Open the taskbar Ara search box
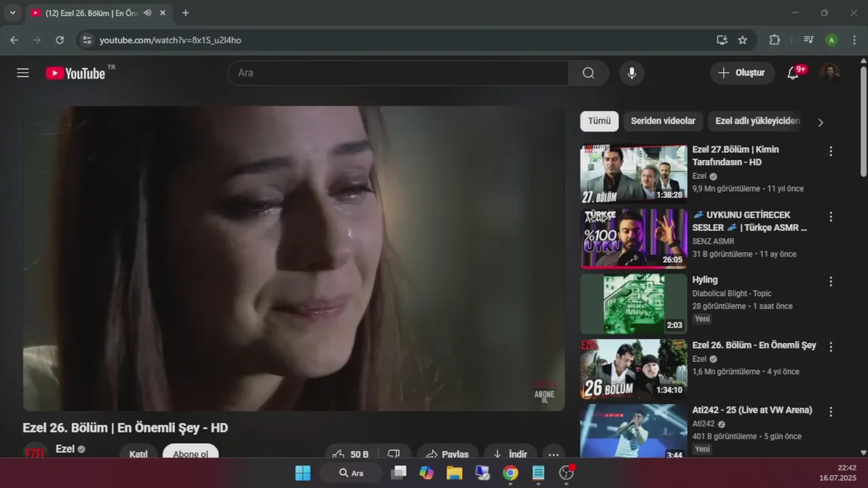Viewport: 868px width, 488px height. point(351,473)
